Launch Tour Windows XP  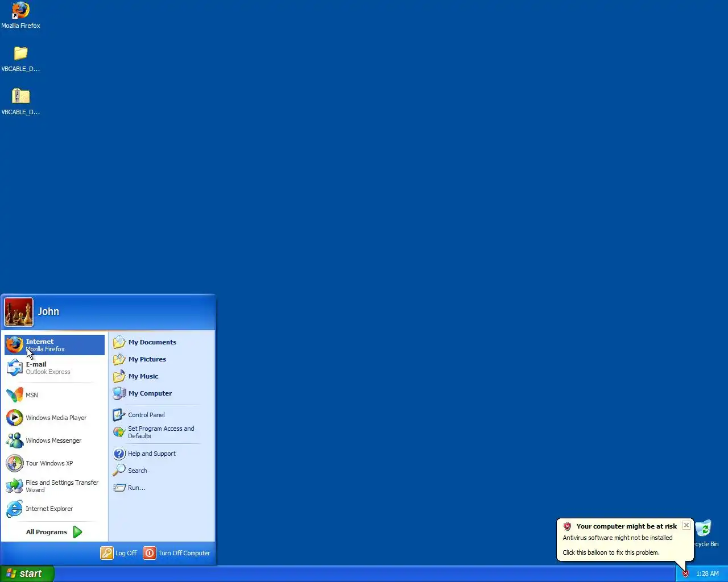[55, 463]
